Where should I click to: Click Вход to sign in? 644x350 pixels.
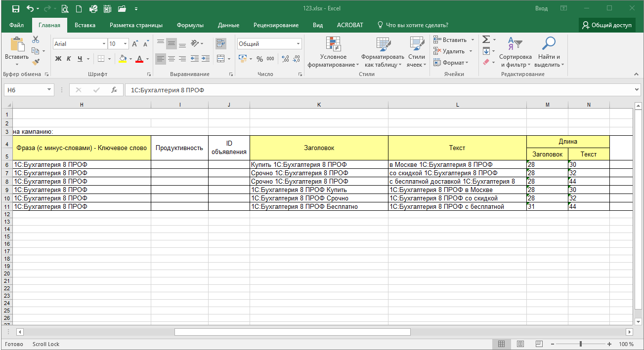pyautogui.click(x=541, y=8)
